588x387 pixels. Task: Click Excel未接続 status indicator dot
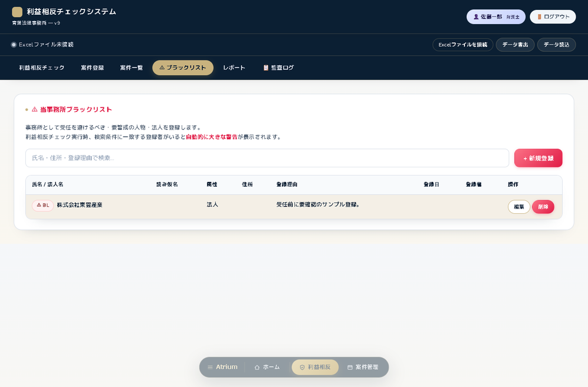tap(14, 45)
